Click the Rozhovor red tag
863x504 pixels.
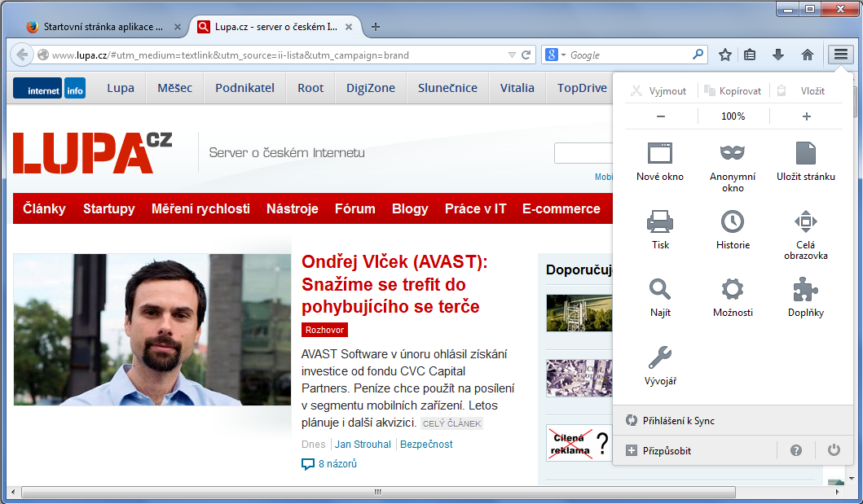click(x=324, y=330)
